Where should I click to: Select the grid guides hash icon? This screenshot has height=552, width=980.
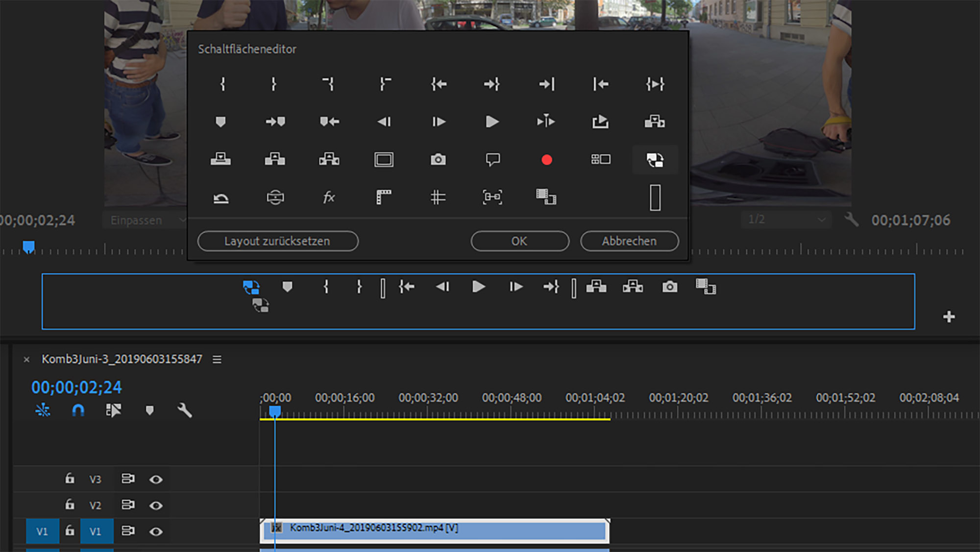pyautogui.click(x=438, y=197)
